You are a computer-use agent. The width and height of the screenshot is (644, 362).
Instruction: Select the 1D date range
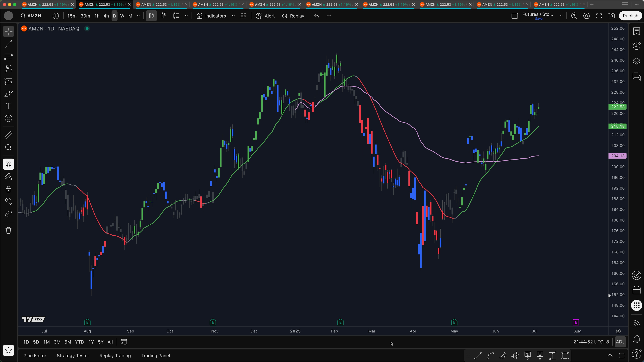pos(26,342)
